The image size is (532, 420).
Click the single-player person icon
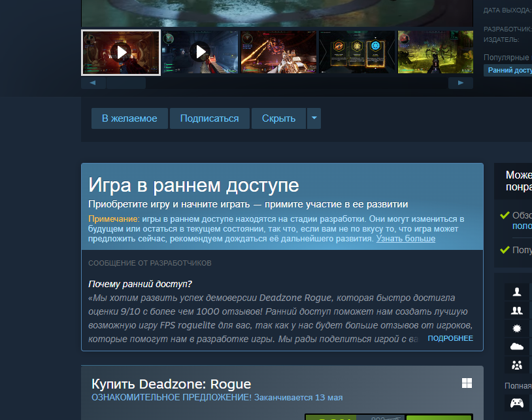point(517,292)
